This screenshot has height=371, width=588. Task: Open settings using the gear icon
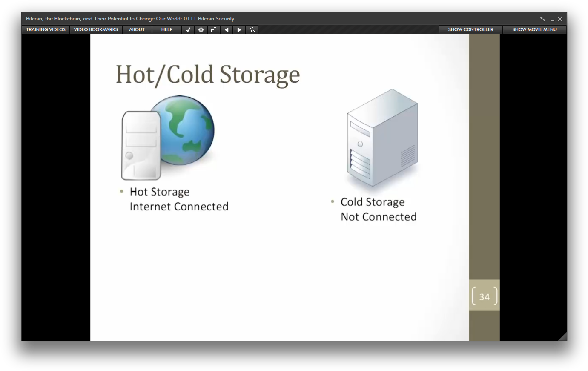pyautogui.click(x=201, y=29)
